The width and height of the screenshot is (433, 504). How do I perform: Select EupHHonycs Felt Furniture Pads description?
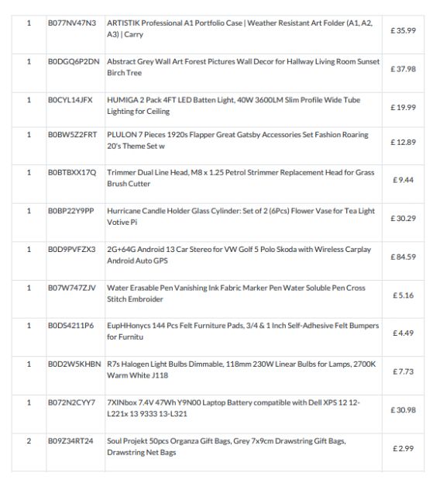(243, 331)
